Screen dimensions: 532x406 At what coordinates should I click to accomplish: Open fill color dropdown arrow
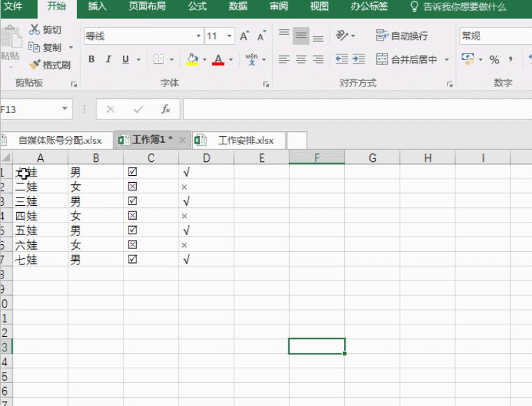click(205, 60)
